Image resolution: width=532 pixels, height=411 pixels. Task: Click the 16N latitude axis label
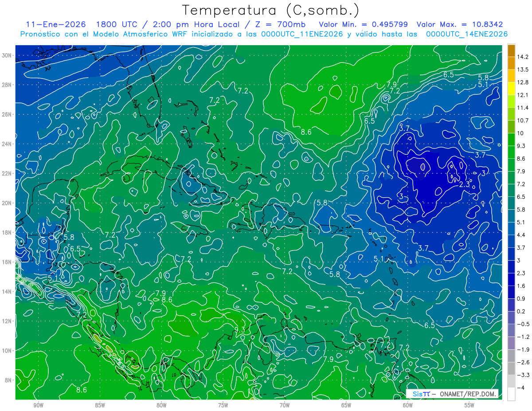[x=7, y=262]
